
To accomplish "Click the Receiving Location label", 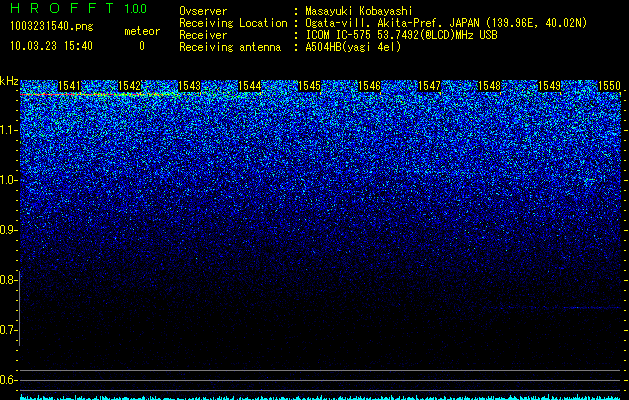I will [233, 23].
